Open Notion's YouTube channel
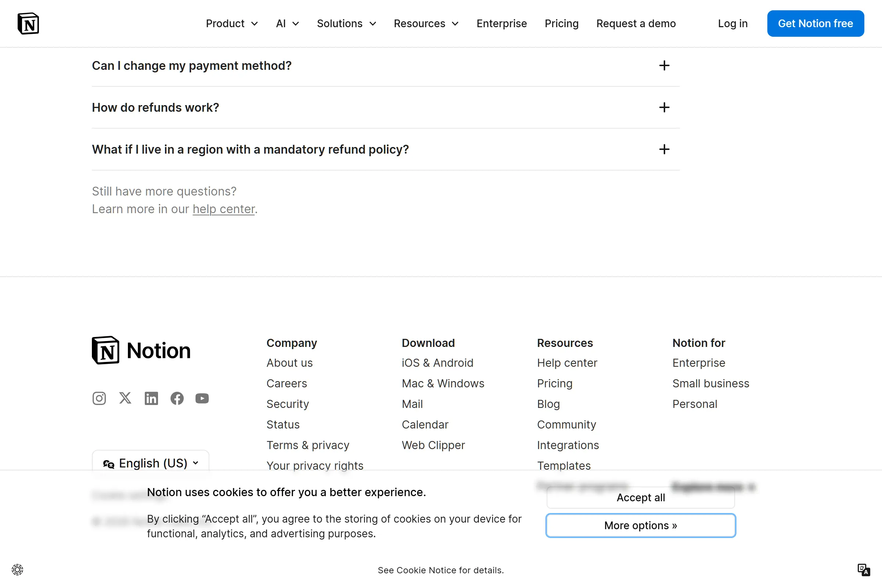This screenshot has width=882, height=588. click(202, 398)
